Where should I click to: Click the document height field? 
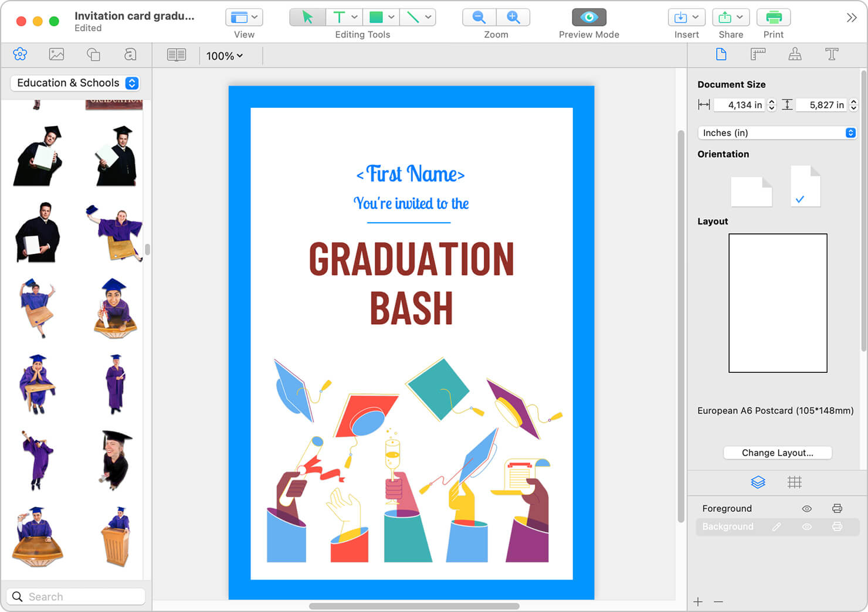[821, 105]
